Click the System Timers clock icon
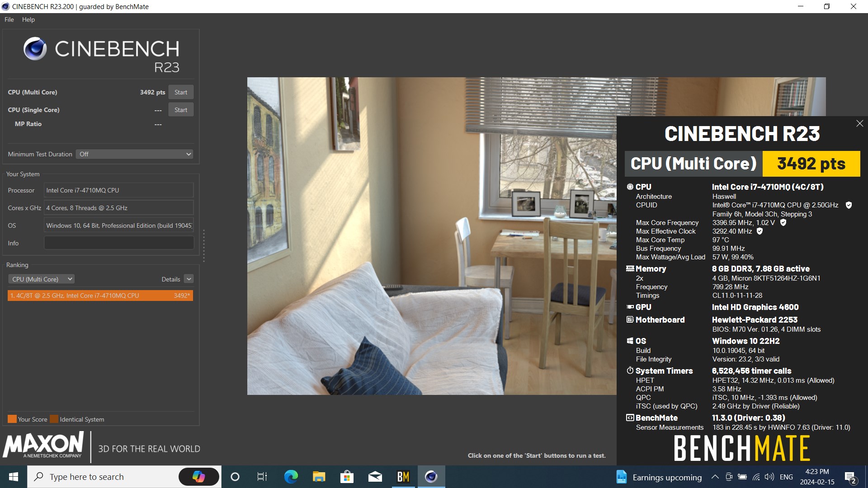The width and height of the screenshot is (868, 488). point(630,371)
